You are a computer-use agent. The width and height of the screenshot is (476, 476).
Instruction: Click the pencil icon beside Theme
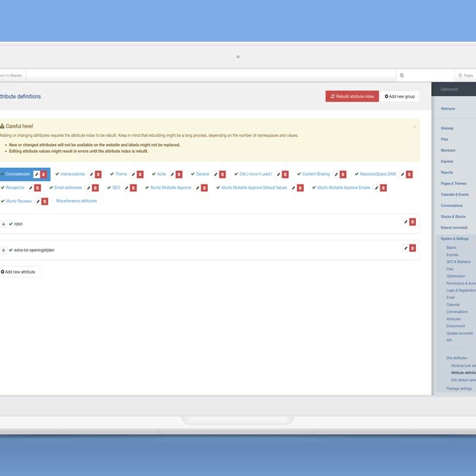pyautogui.click(x=133, y=174)
